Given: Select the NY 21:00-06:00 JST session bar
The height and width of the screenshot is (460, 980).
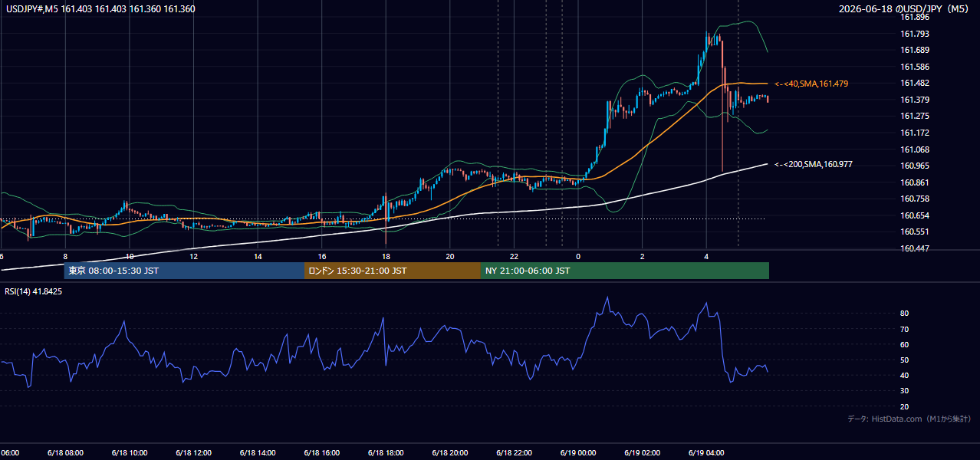Looking at the screenshot, I should point(625,271).
